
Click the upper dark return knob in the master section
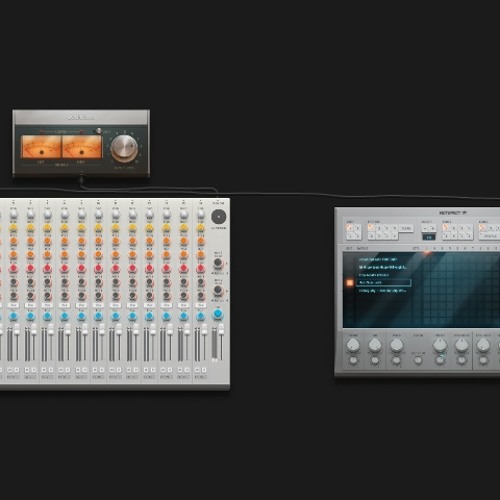pyautogui.click(x=218, y=263)
